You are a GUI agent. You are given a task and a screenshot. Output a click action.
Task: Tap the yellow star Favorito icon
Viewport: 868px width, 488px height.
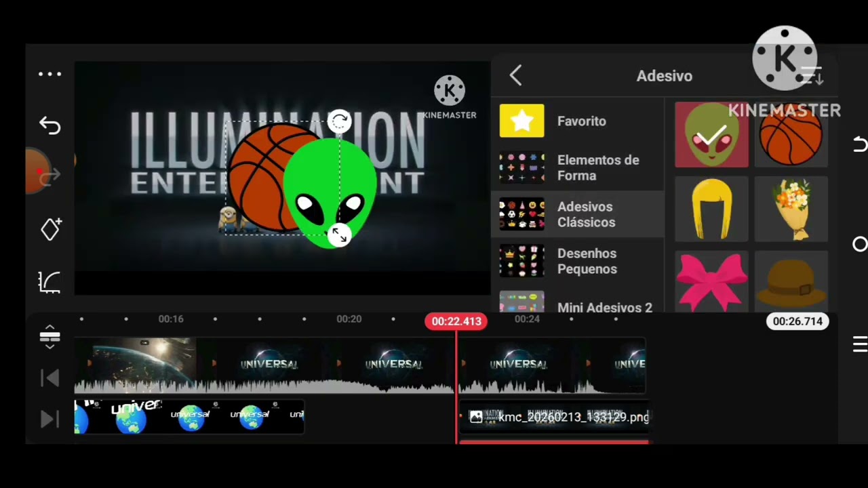coord(521,121)
